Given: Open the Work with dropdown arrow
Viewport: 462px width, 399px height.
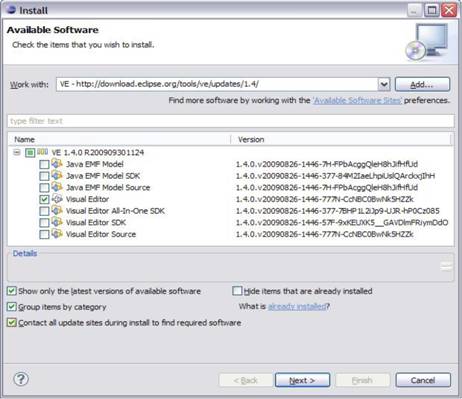Looking at the screenshot, I should 384,84.
